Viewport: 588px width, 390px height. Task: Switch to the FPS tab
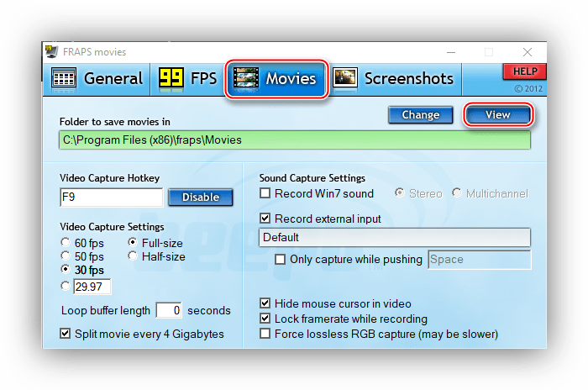[x=187, y=79]
